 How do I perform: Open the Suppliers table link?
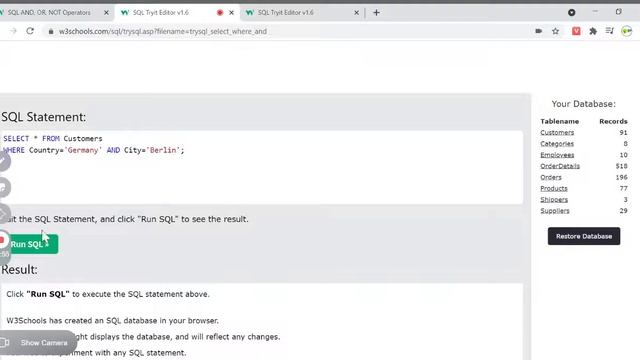555,211
